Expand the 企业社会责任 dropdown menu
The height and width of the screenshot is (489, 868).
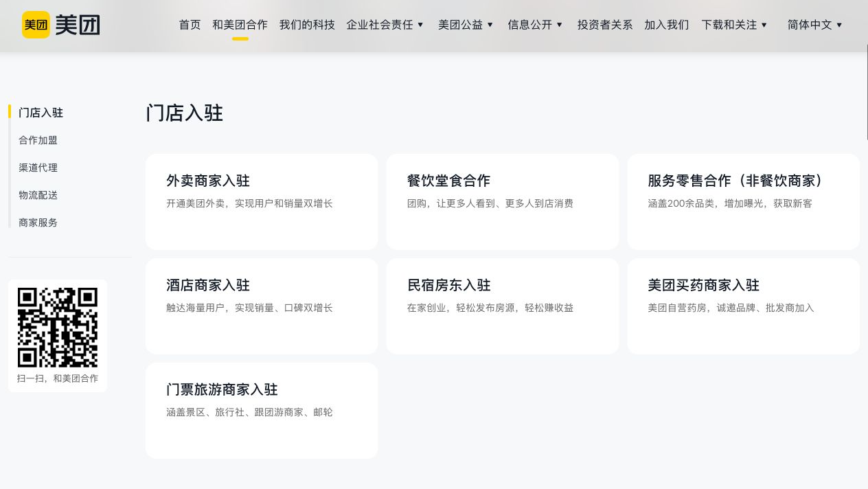click(x=385, y=25)
